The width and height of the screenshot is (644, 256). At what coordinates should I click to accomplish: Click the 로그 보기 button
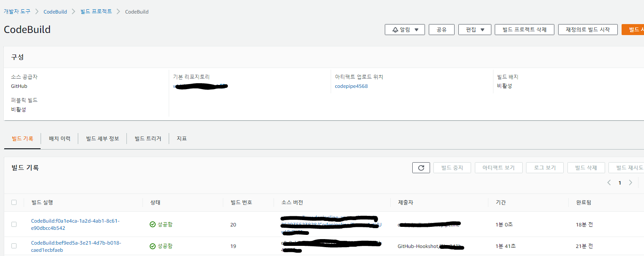click(545, 168)
